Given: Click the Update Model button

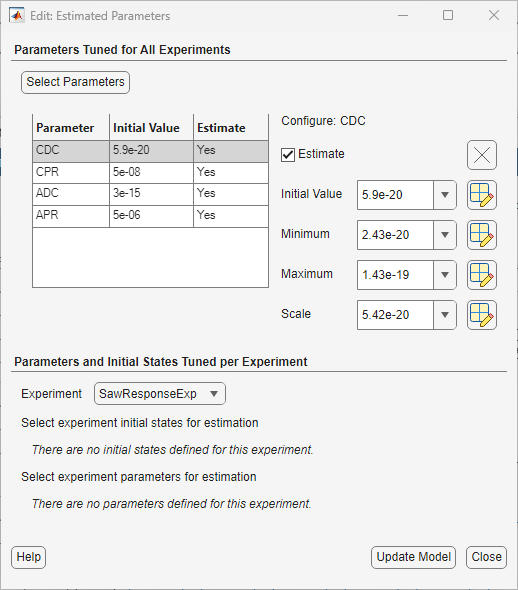Looking at the screenshot, I should (413, 557).
